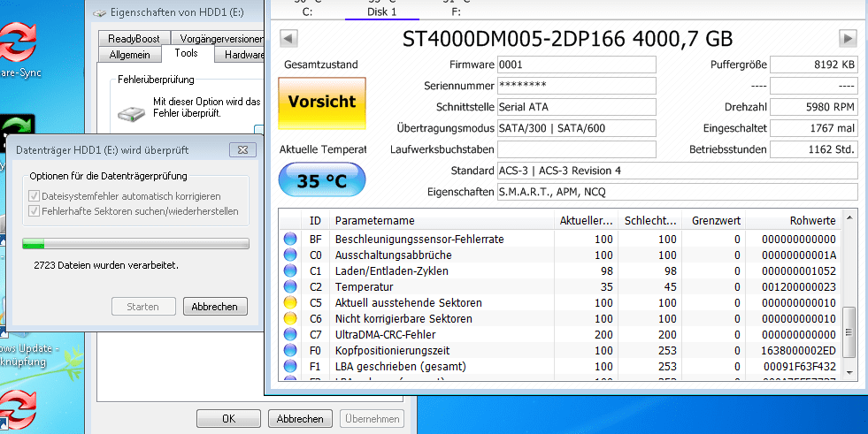Select F: drive tab
The height and width of the screenshot is (434, 868).
tap(456, 11)
